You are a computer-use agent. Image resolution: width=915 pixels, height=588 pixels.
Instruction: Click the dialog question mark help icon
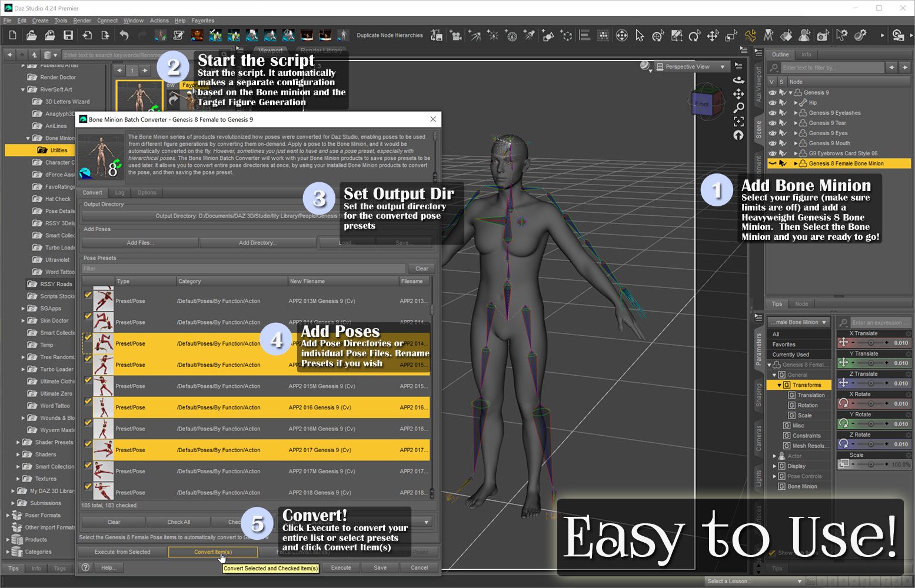pyautogui.click(x=86, y=567)
